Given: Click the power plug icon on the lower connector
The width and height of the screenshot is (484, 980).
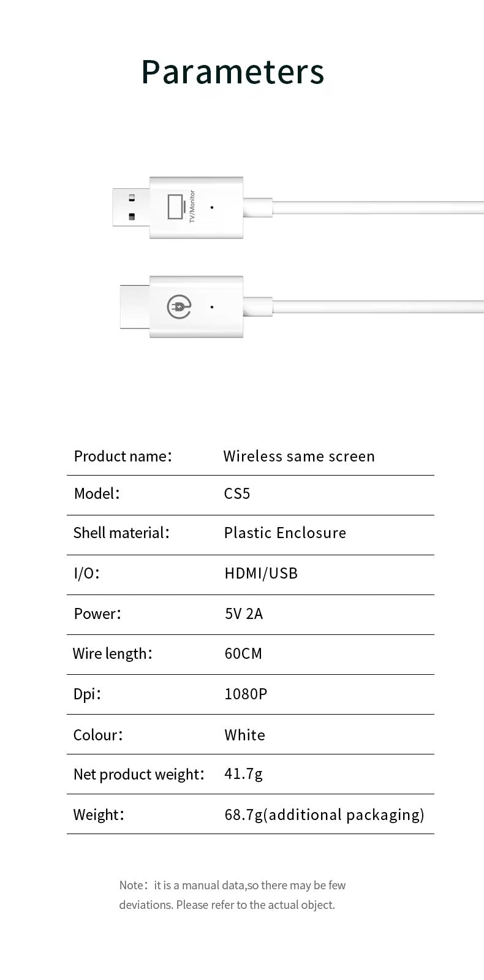Looking at the screenshot, I should pos(179,306).
